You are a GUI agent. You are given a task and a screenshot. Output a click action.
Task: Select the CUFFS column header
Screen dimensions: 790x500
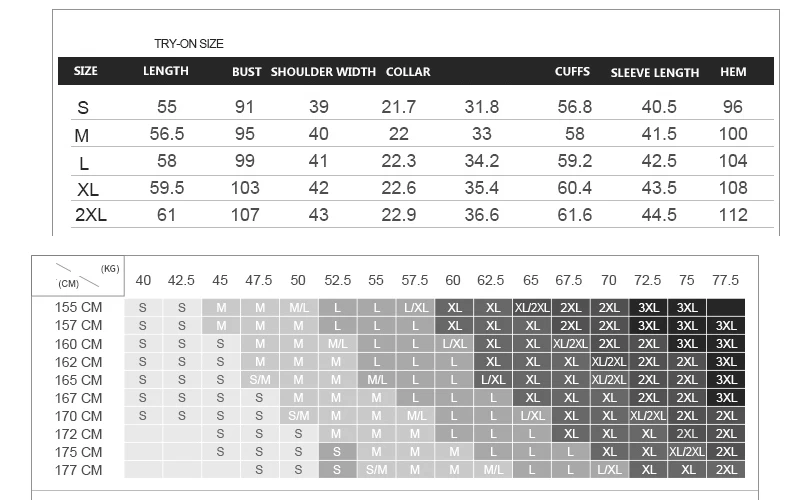(x=572, y=72)
